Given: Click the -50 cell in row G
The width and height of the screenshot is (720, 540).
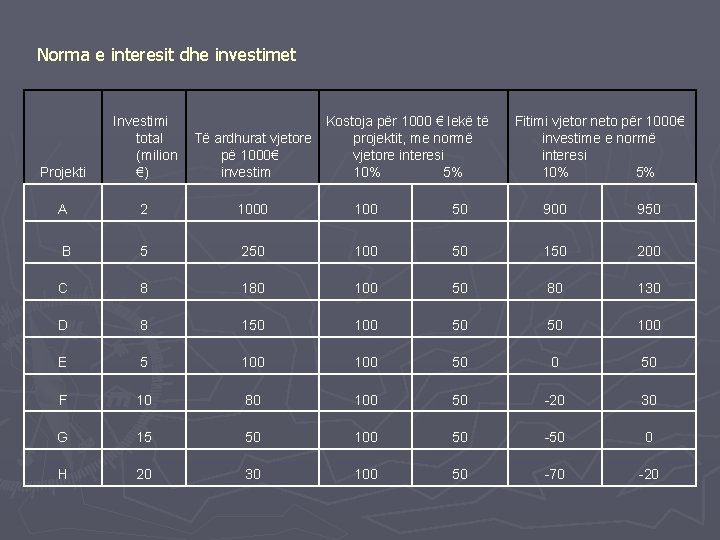Looking at the screenshot, I should [555, 431].
